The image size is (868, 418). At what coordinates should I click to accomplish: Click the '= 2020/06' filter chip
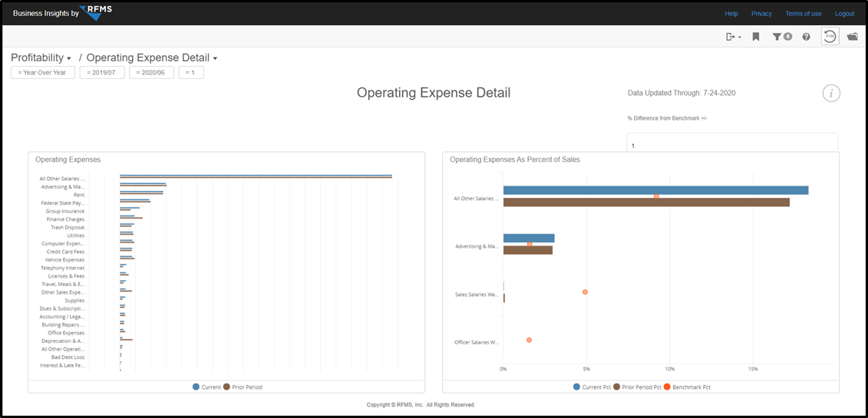coord(151,72)
